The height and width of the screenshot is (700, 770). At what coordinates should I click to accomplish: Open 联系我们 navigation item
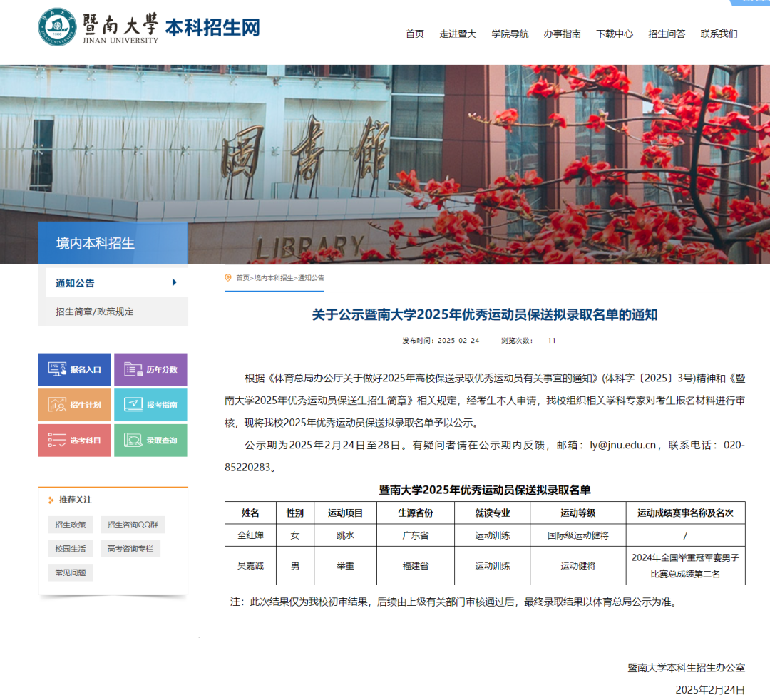coord(719,34)
